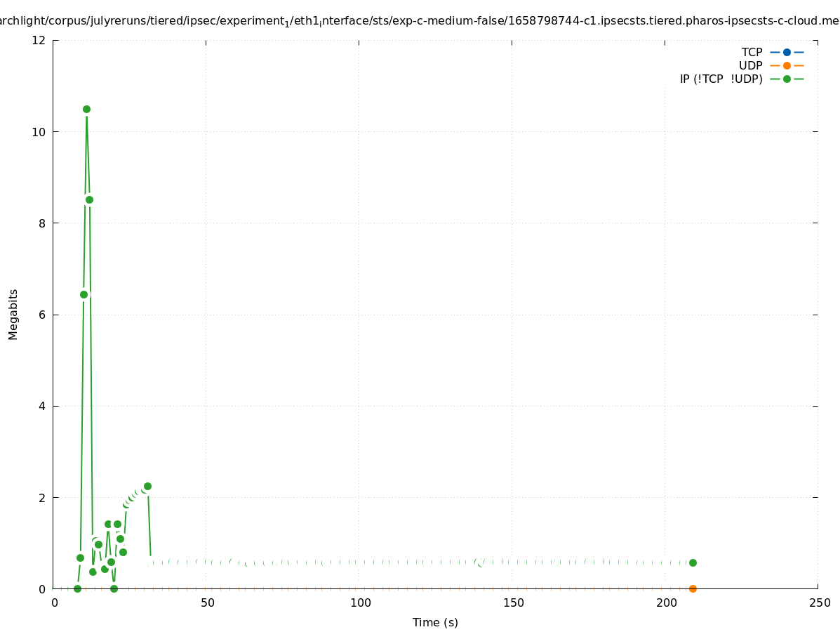The width and height of the screenshot is (840, 632).
Task: Click the orange UDP legend marker
Action: [x=787, y=65]
